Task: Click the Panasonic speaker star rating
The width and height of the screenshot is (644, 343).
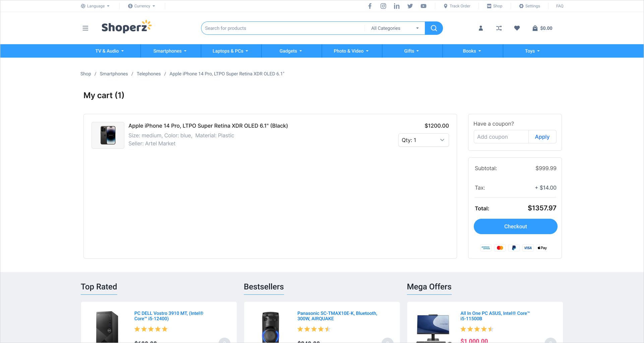Action: click(x=314, y=329)
